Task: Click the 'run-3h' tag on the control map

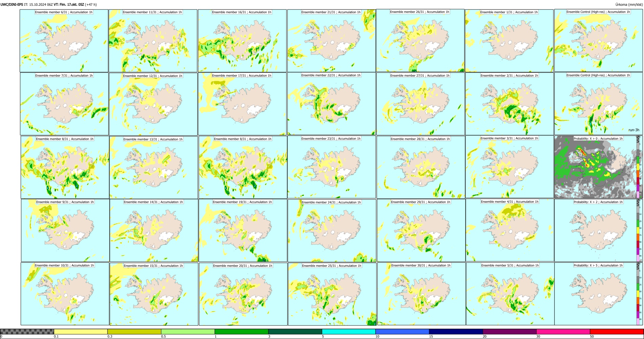Action: (x=634, y=130)
